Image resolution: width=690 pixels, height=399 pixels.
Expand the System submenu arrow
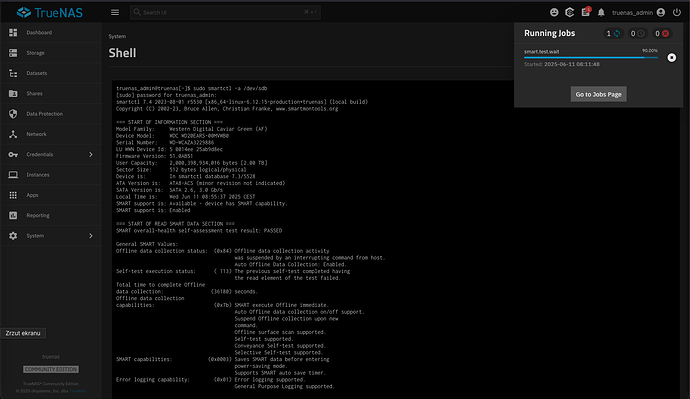click(x=91, y=236)
